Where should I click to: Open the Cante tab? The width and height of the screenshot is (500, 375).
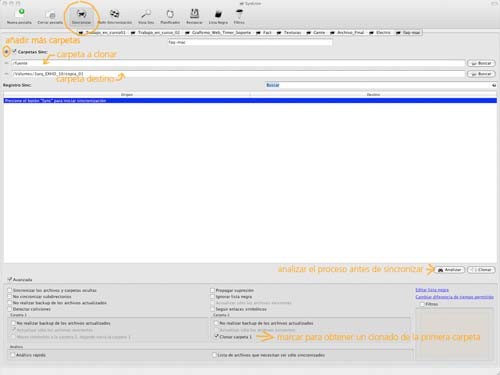[316, 33]
